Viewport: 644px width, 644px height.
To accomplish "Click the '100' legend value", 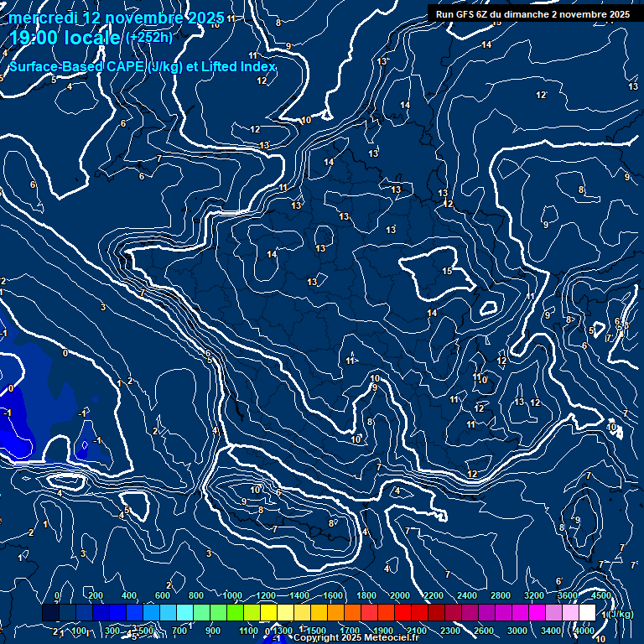I will (79, 631).
